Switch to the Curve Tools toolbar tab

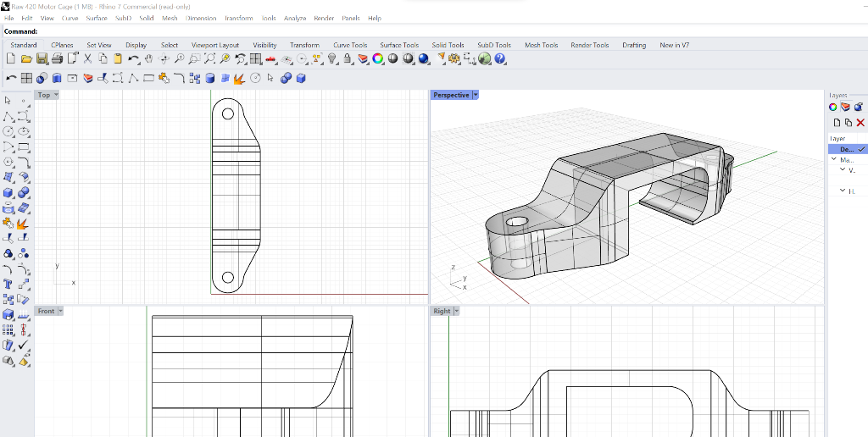pyautogui.click(x=350, y=45)
